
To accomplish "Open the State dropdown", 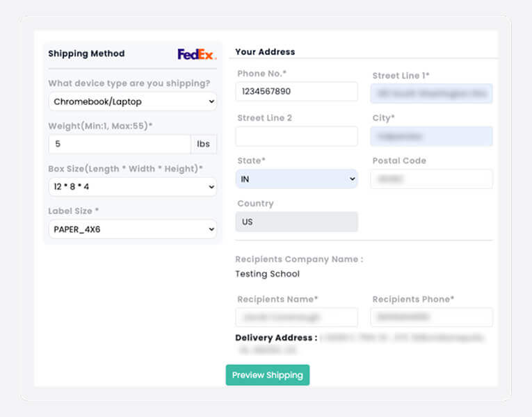I will (x=297, y=179).
